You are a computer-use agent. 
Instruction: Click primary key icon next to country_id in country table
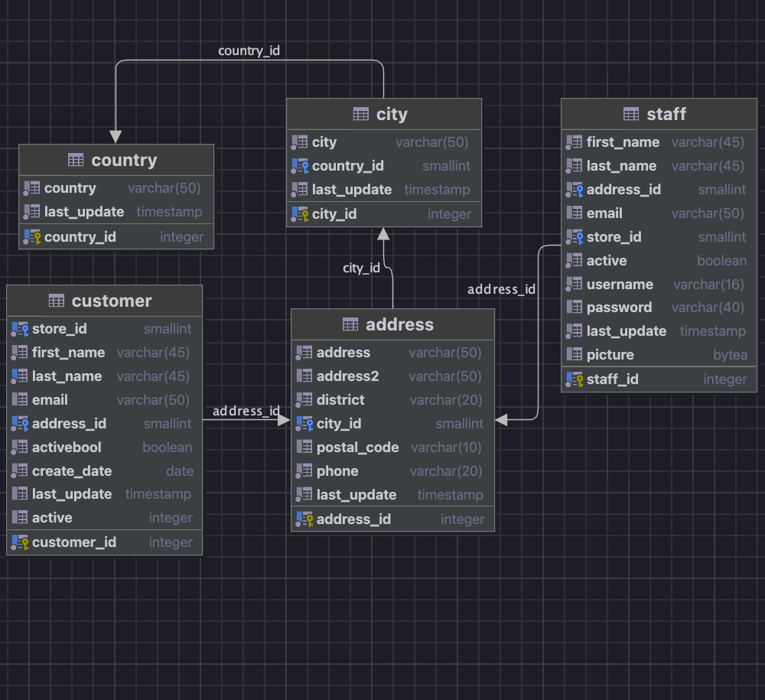tap(31, 237)
